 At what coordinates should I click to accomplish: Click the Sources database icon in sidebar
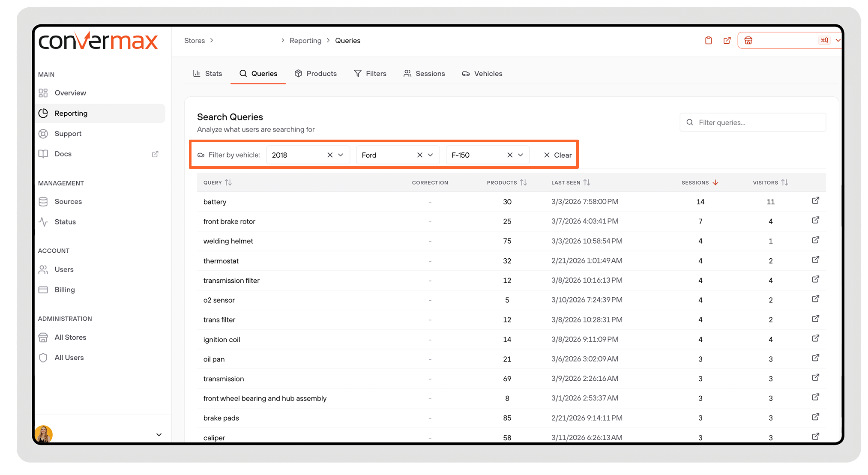click(x=43, y=202)
